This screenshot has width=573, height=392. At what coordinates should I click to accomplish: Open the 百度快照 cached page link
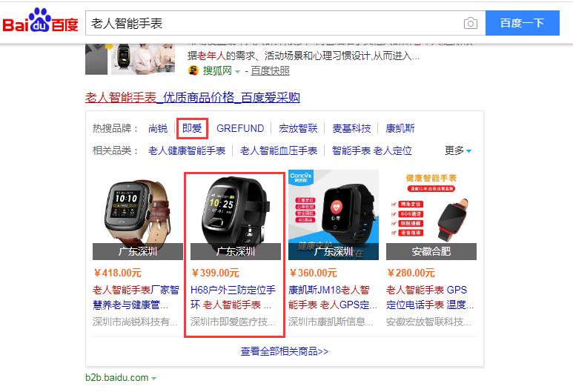pos(270,70)
